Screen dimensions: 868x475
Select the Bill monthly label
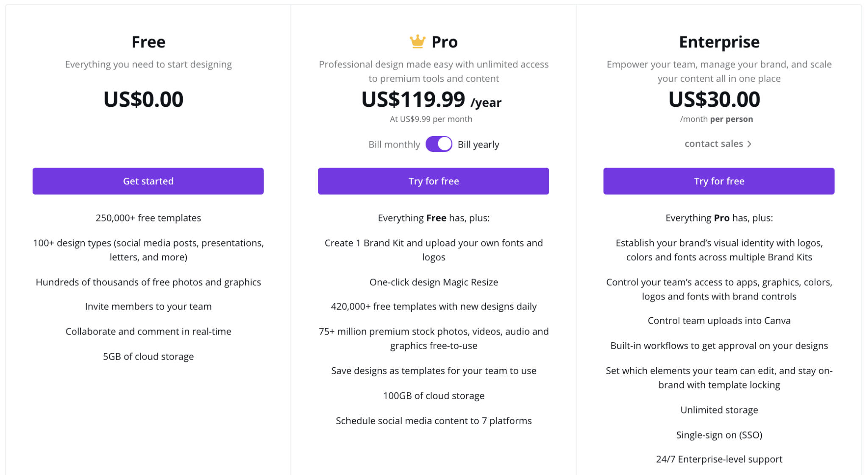(x=394, y=145)
